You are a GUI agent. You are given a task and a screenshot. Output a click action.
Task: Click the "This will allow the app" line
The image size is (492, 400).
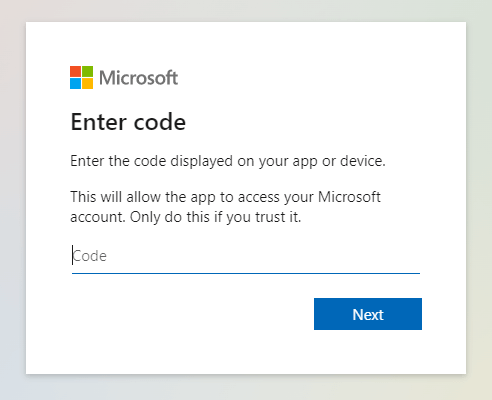click(x=225, y=197)
